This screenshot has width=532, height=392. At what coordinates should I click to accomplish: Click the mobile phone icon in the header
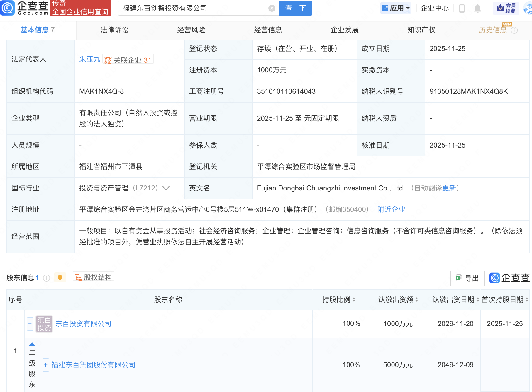(x=462, y=8)
